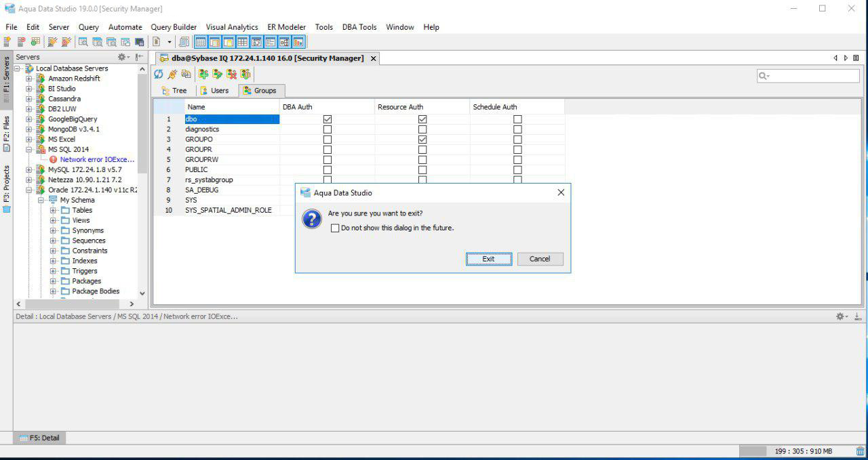Click into the search filter field

(808, 76)
